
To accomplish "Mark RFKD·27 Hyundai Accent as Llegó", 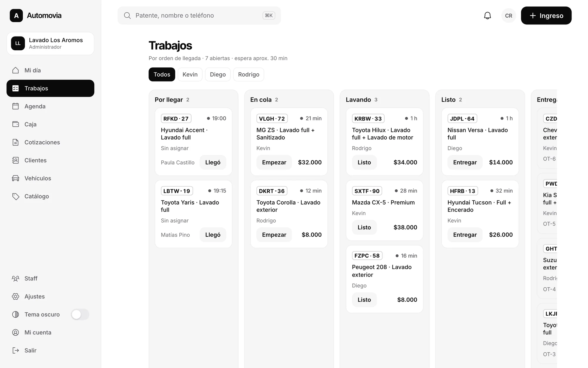I will [213, 163].
